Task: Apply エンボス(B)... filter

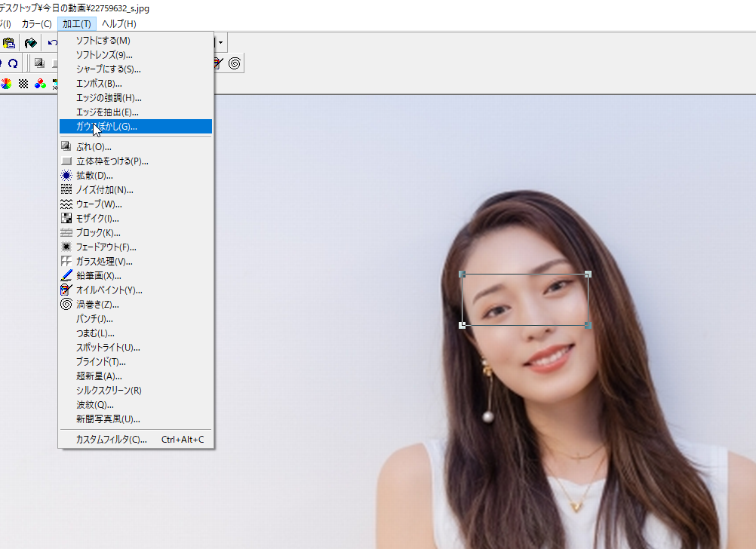Action: (x=136, y=84)
